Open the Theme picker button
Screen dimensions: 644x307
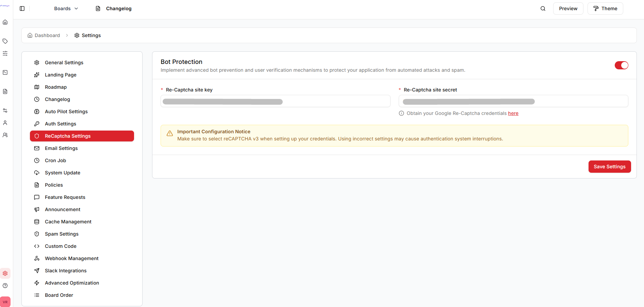point(605,8)
